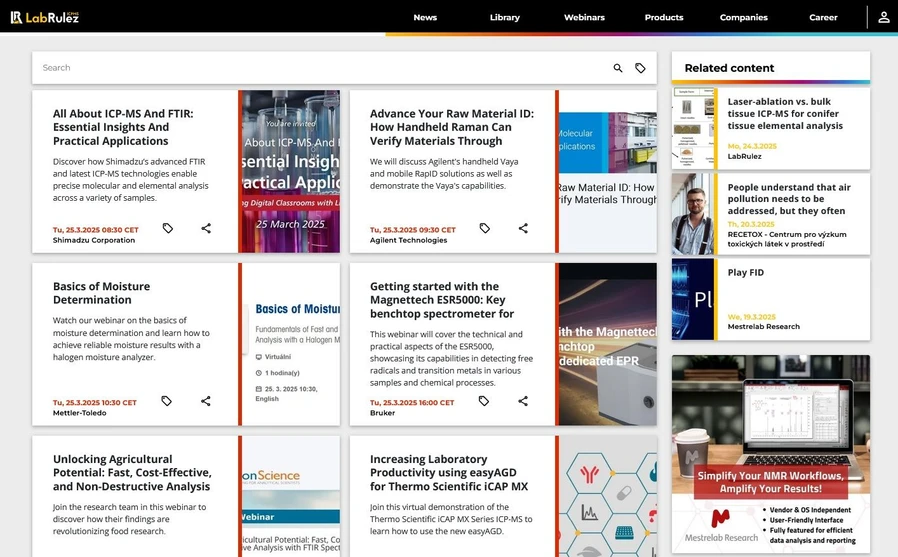Go to the Webinars section
898x557 pixels.
(x=584, y=17)
